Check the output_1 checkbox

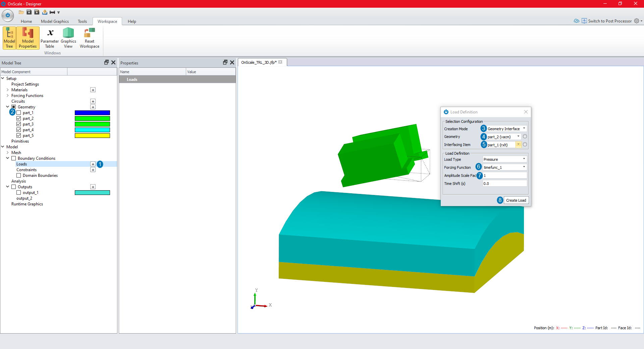point(19,193)
